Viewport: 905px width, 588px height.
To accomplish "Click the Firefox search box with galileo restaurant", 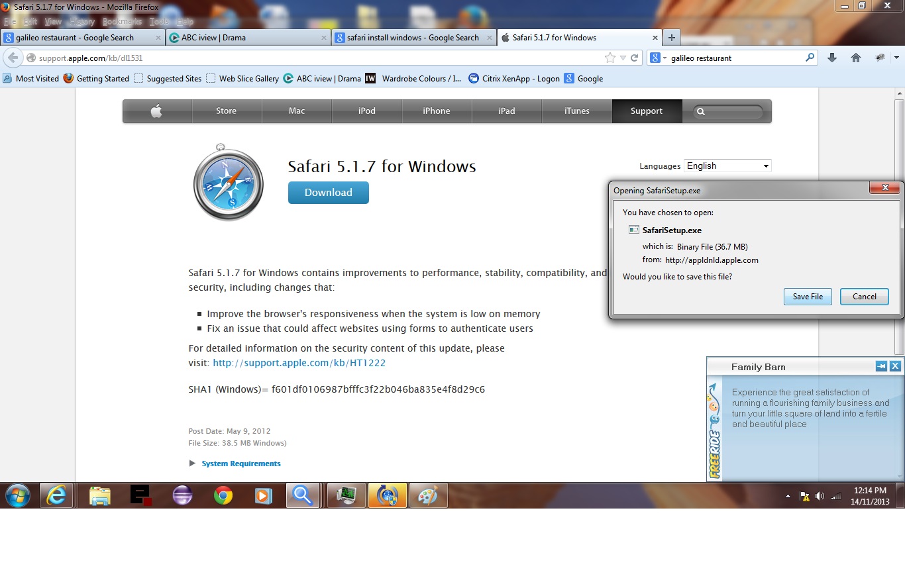I will (735, 58).
